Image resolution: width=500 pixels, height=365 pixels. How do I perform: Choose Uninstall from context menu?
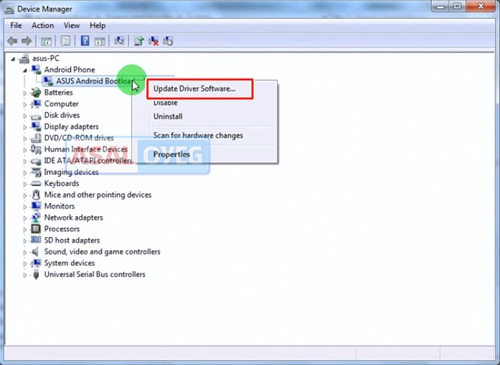168,116
